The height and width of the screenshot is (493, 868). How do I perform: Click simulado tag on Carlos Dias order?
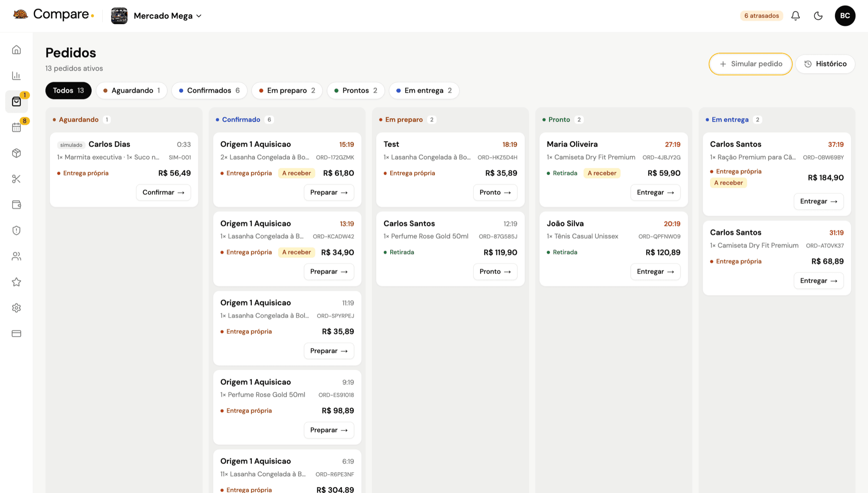pos(71,145)
